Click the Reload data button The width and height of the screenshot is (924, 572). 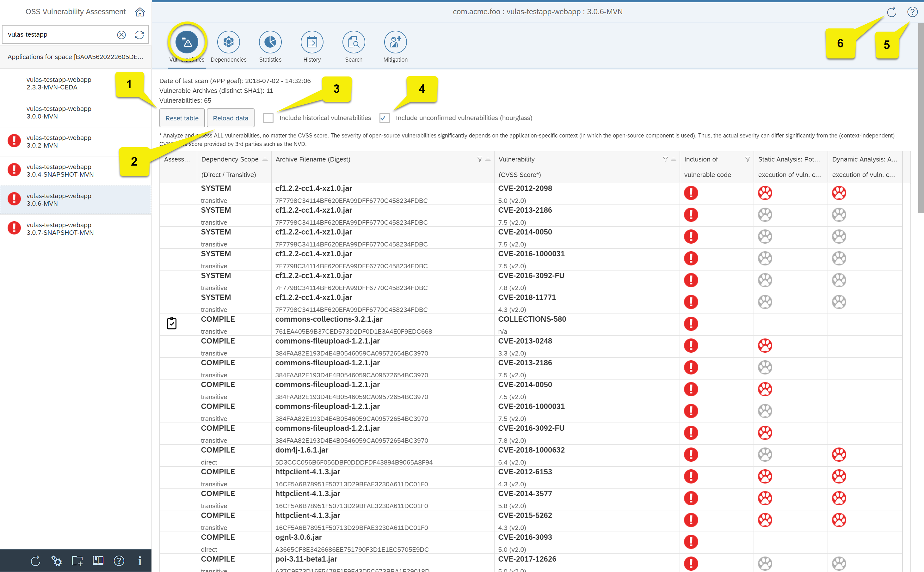pos(230,118)
